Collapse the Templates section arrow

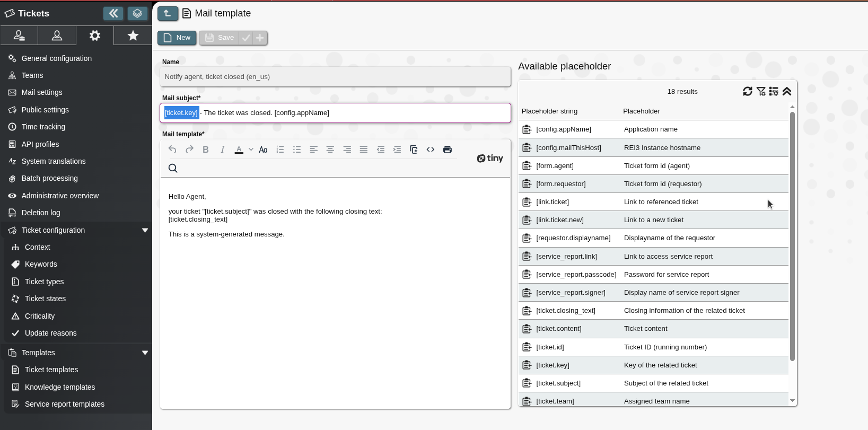tap(145, 353)
